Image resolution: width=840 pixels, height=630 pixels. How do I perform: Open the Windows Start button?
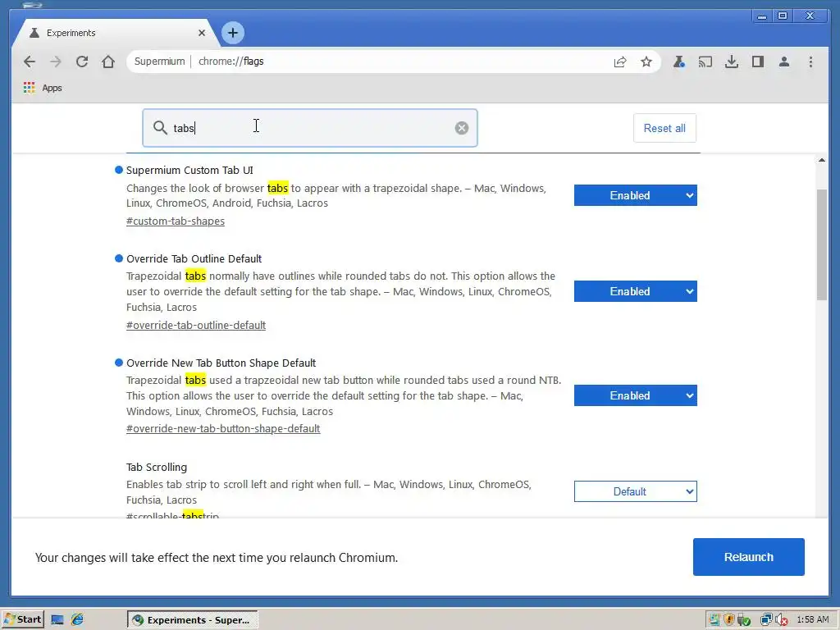tap(22, 619)
